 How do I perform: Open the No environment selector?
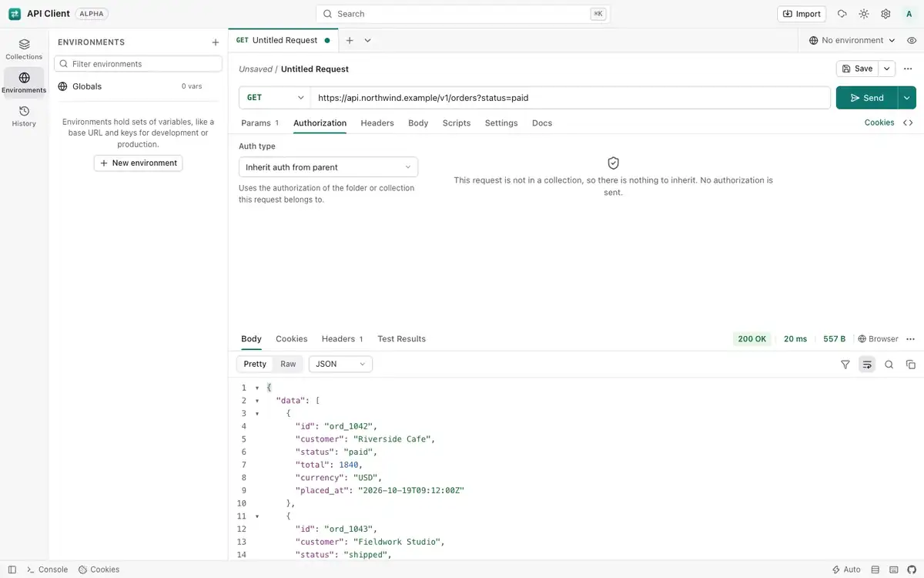click(852, 40)
